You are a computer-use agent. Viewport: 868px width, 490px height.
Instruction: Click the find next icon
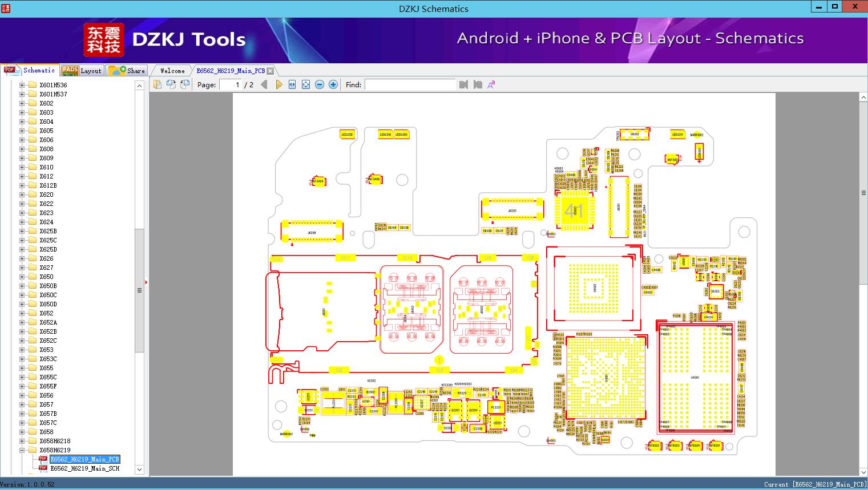click(x=478, y=84)
